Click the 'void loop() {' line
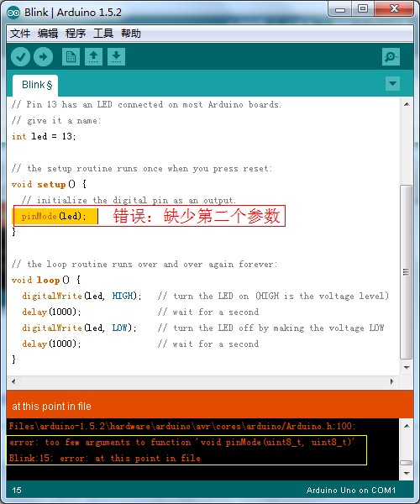This screenshot has height=504, width=420. 46,280
